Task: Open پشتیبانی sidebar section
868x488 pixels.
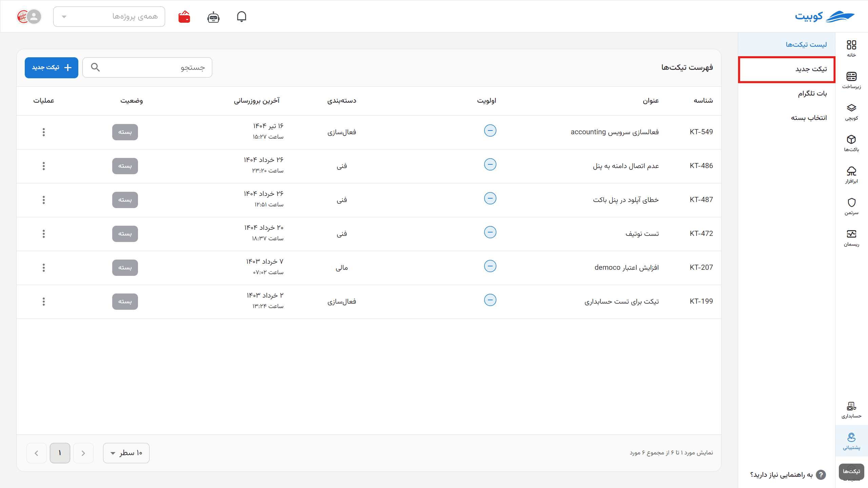Action: tap(851, 441)
